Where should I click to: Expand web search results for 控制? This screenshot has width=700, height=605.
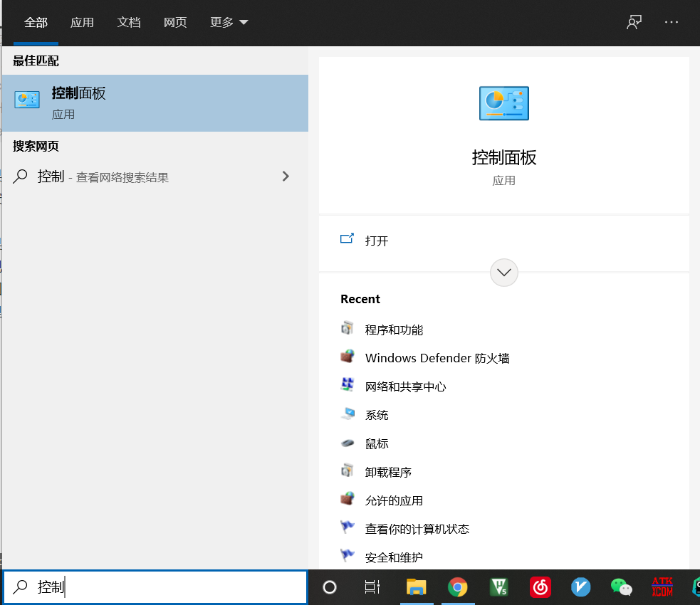(285, 177)
